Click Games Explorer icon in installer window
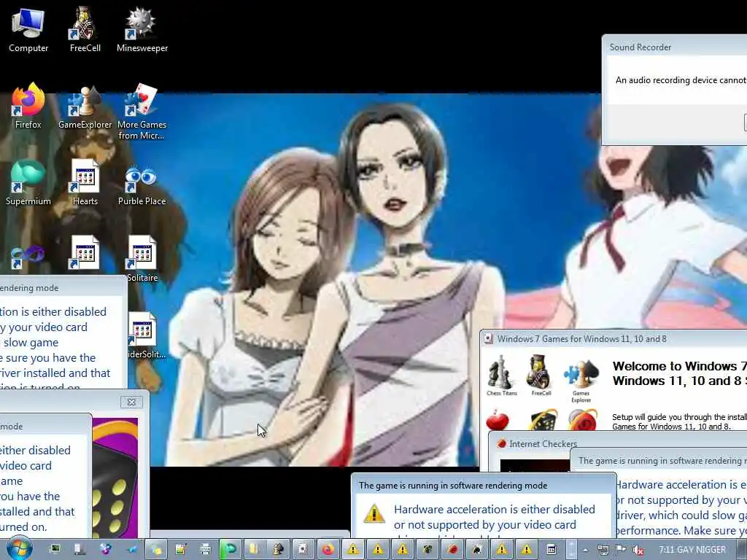 click(581, 380)
